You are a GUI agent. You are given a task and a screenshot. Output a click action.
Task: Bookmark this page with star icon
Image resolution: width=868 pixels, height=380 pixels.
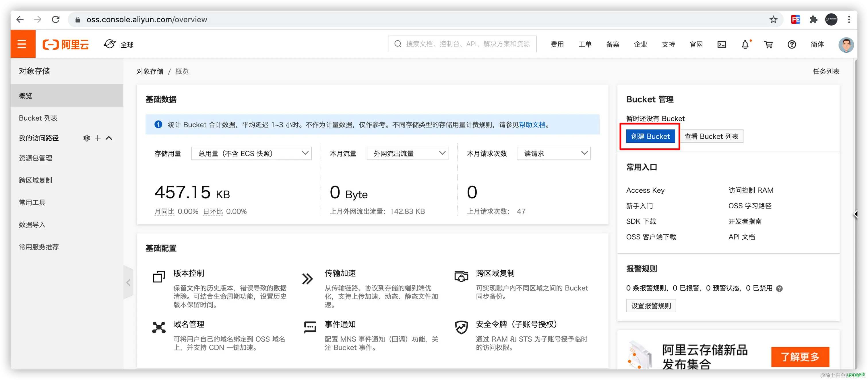(773, 20)
